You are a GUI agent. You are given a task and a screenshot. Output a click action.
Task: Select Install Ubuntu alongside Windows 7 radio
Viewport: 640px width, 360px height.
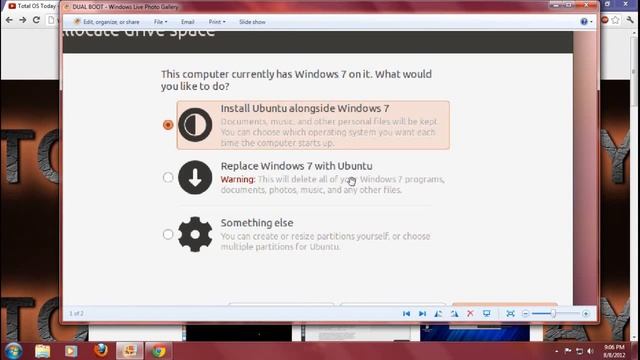(168, 124)
